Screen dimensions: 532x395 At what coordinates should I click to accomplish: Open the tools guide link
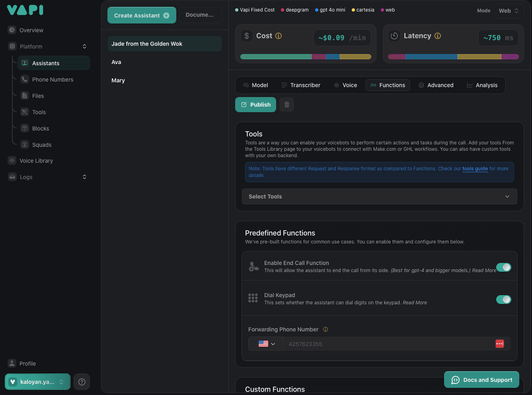pyautogui.click(x=475, y=169)
